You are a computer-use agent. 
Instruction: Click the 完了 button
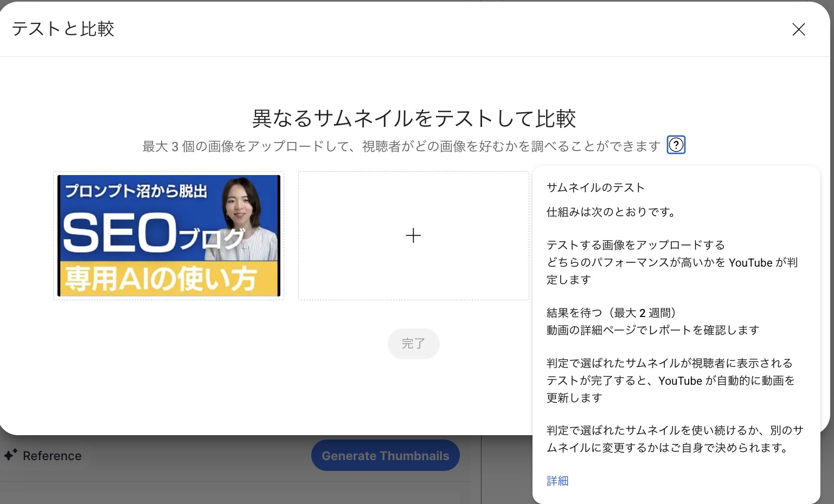coord(413,344)
